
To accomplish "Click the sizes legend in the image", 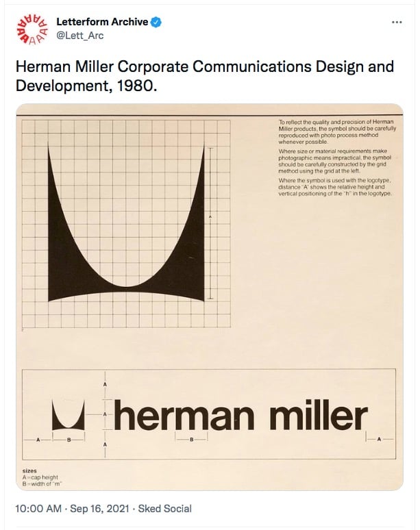I will (x=40, y=477).
